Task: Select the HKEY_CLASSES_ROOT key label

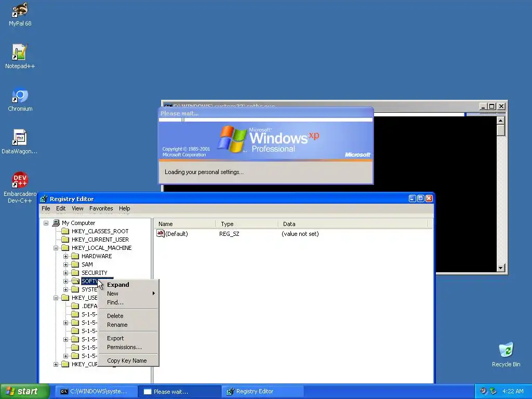Action: (x=100, y=231)
